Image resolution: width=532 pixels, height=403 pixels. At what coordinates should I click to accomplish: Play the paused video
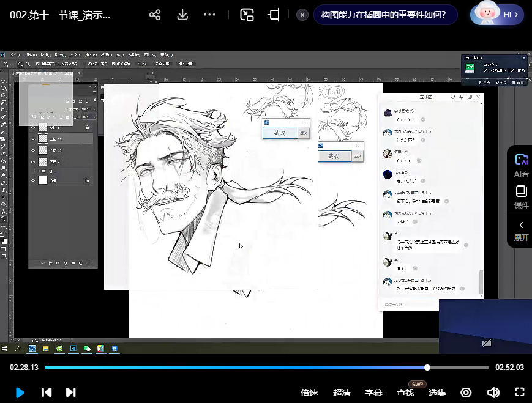click(20, 393)
